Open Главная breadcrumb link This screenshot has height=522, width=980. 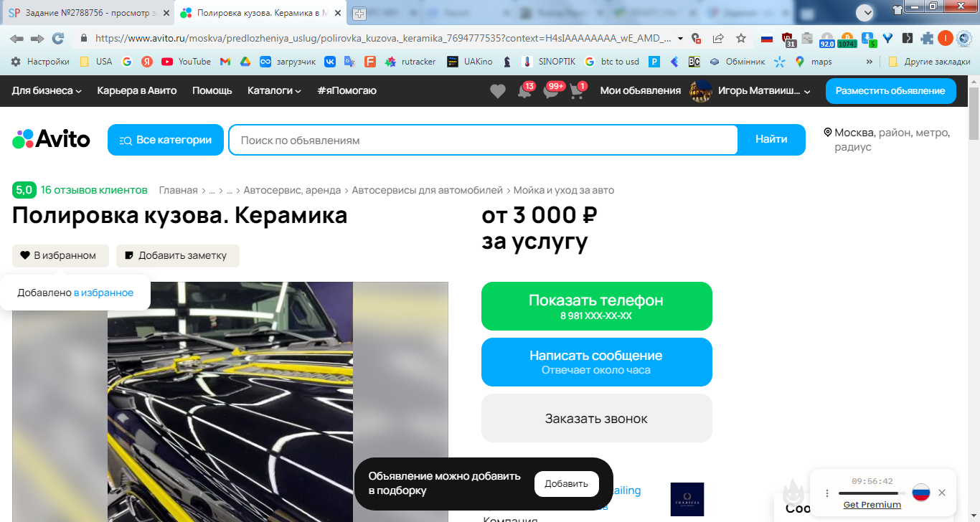coord(178,190)
